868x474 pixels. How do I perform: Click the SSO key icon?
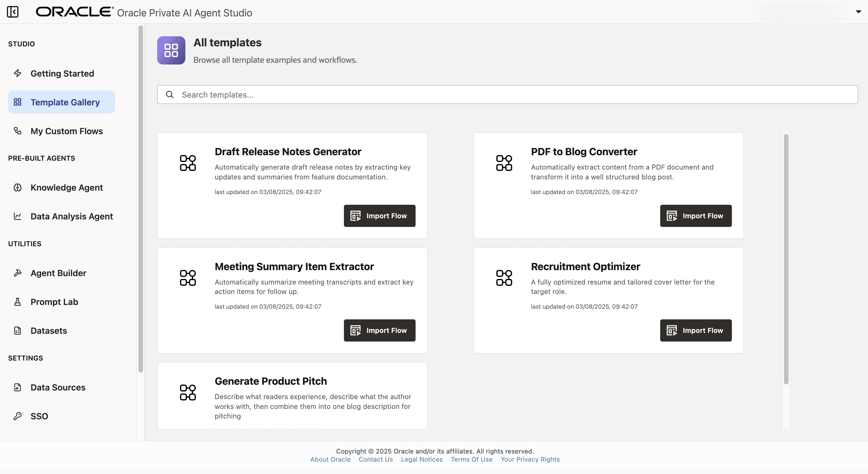18,416
